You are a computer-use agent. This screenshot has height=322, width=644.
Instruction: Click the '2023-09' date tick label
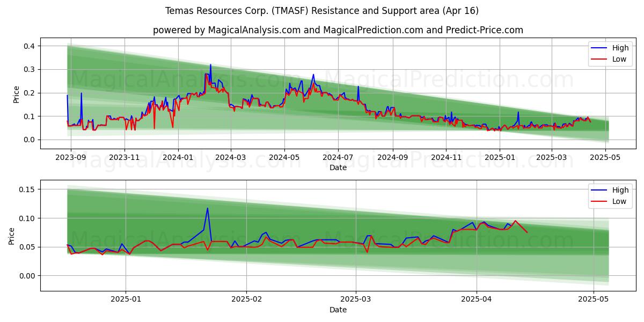[x=71, y=158]
